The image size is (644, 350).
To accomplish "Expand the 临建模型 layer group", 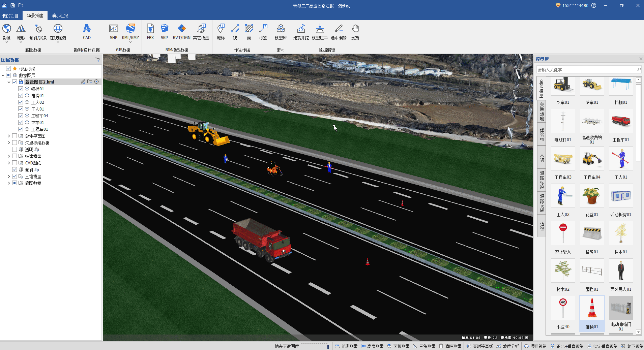I will tap(9, 156).
